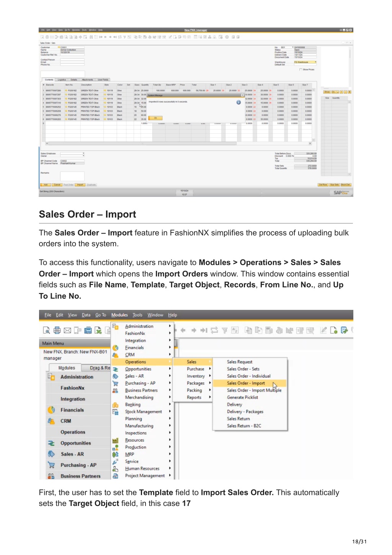
Task: Click the Del Row button
Action: click(x=323, y=185)
